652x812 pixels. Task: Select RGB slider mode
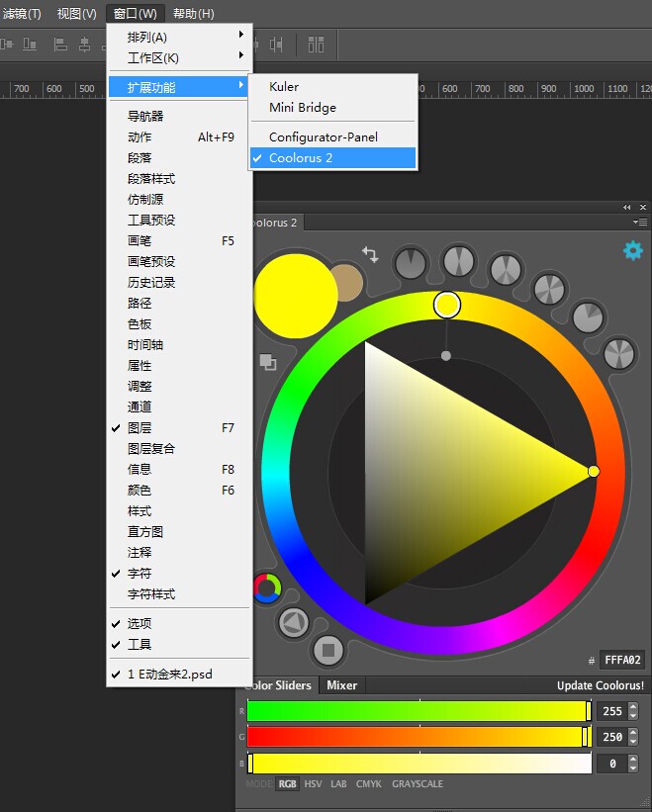click(288, 783)
